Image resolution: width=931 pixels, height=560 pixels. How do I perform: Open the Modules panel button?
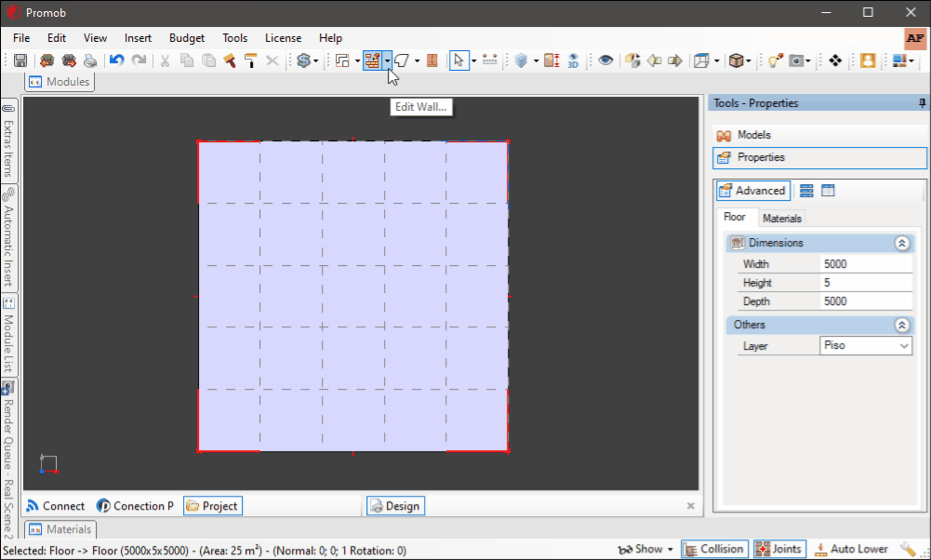click(60, 82)
